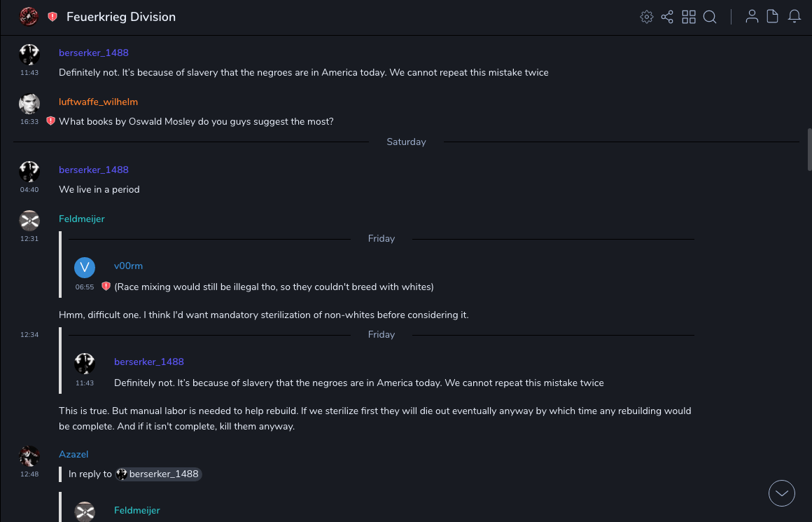Click the room title in header
812x522 pixels.
pos(121,17)
